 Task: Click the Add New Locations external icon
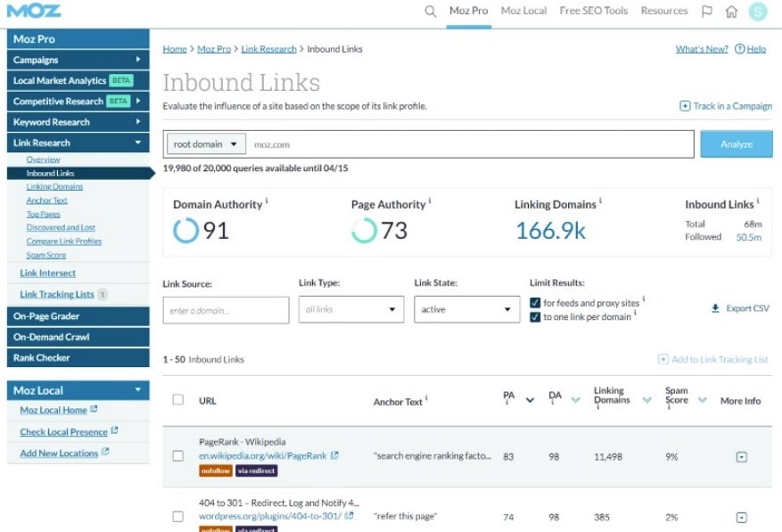coord(104,452)
